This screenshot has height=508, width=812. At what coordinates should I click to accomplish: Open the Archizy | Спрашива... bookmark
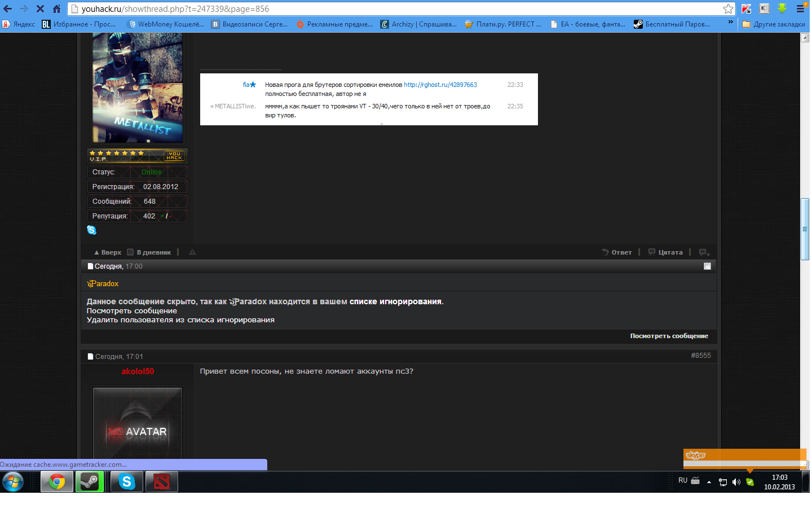[x=419, y=24]
